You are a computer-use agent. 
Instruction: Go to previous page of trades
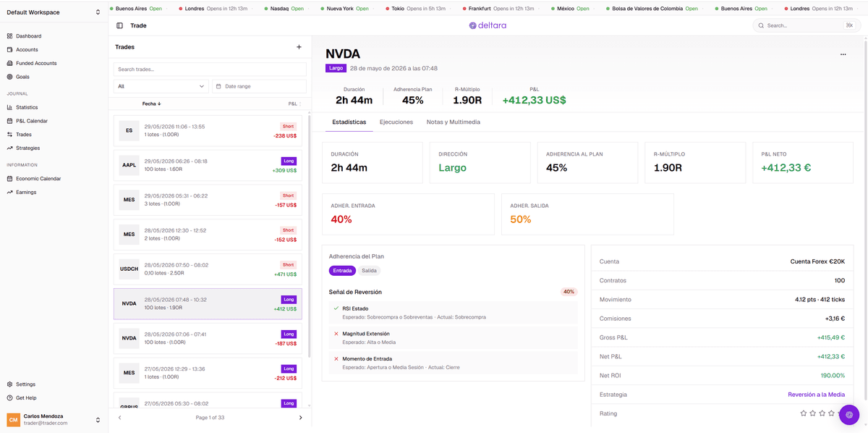click(x=120, y=418)
